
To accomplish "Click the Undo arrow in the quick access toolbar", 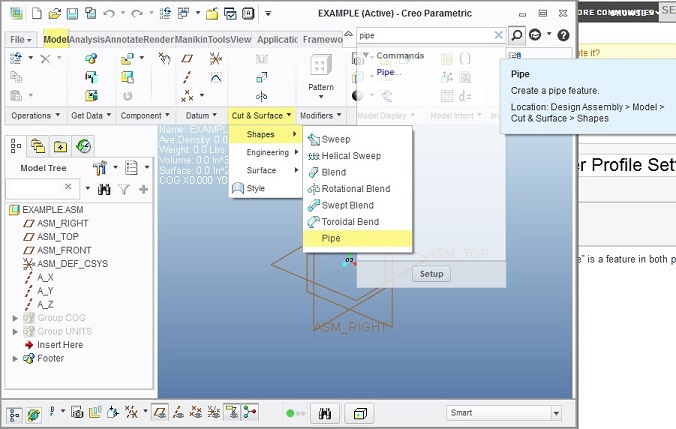I will click(109, 14).
